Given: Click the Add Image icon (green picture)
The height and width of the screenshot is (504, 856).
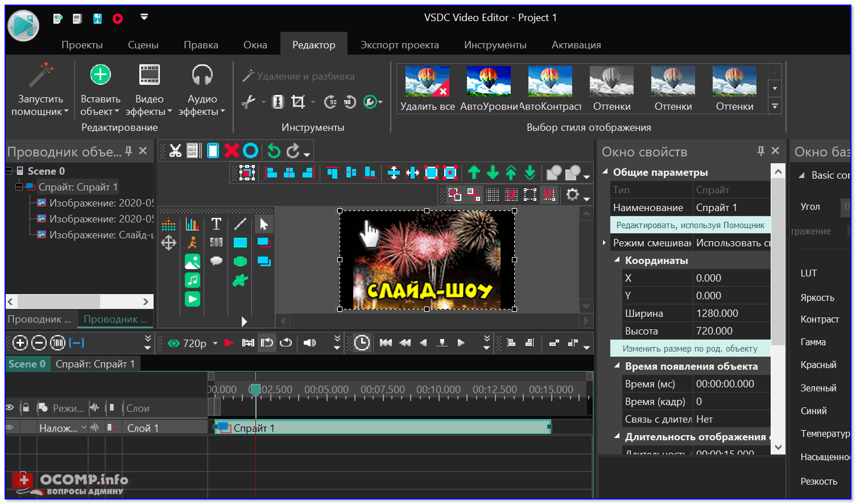Looking at the screenshot, I should [x=192, y=262].
